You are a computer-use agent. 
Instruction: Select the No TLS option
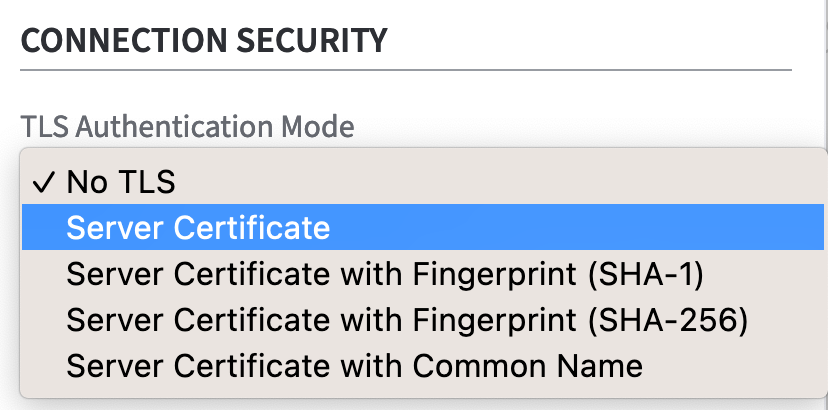pyautogui.click(x=120, y=182)
